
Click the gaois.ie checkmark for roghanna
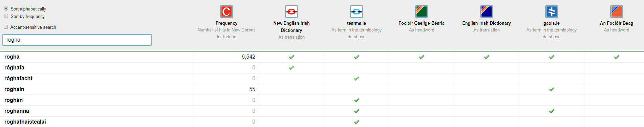tap(552, 111)
